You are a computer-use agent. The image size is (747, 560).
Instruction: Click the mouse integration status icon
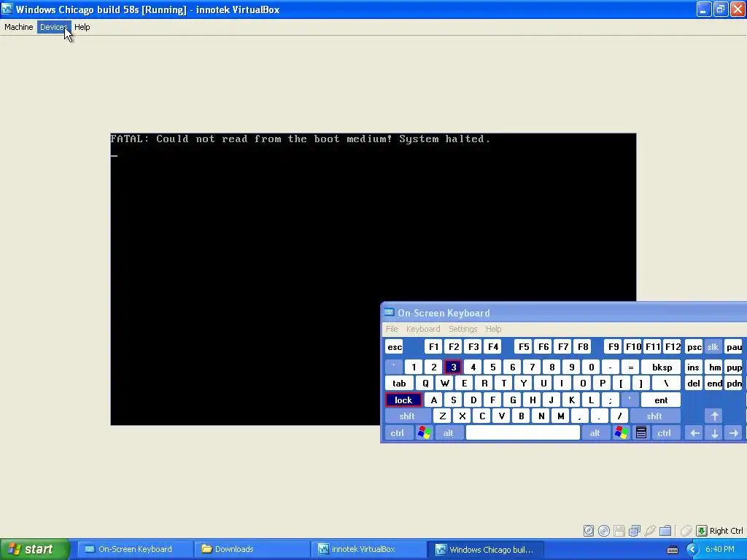686,531
